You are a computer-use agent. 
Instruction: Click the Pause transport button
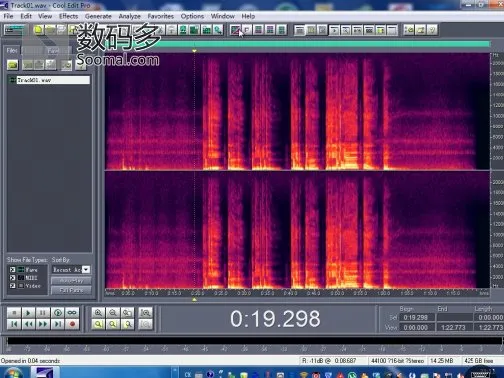tap(43, 313)
